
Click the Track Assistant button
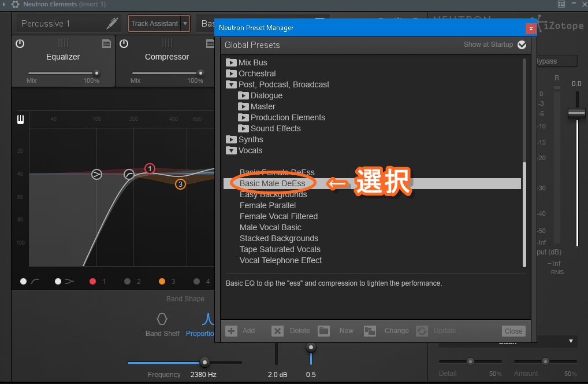pos(154,24)
